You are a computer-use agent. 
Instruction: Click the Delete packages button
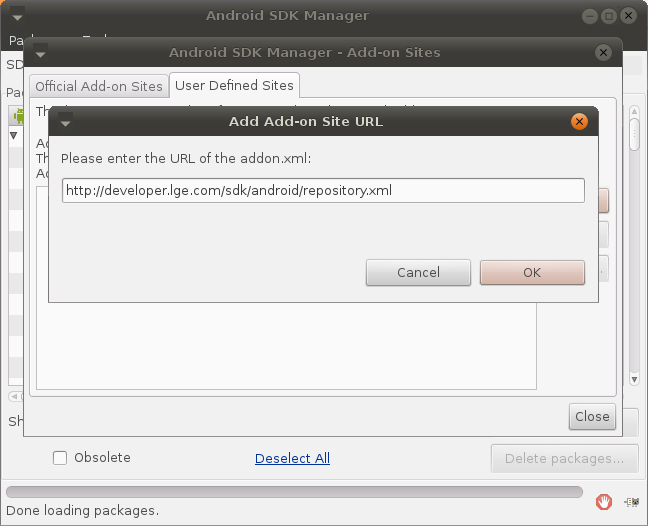click(564, 458)
